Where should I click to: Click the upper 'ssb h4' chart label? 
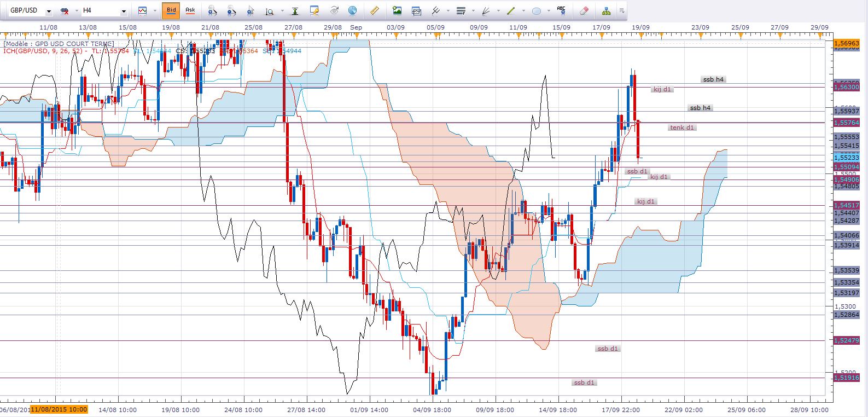point(713,79)
